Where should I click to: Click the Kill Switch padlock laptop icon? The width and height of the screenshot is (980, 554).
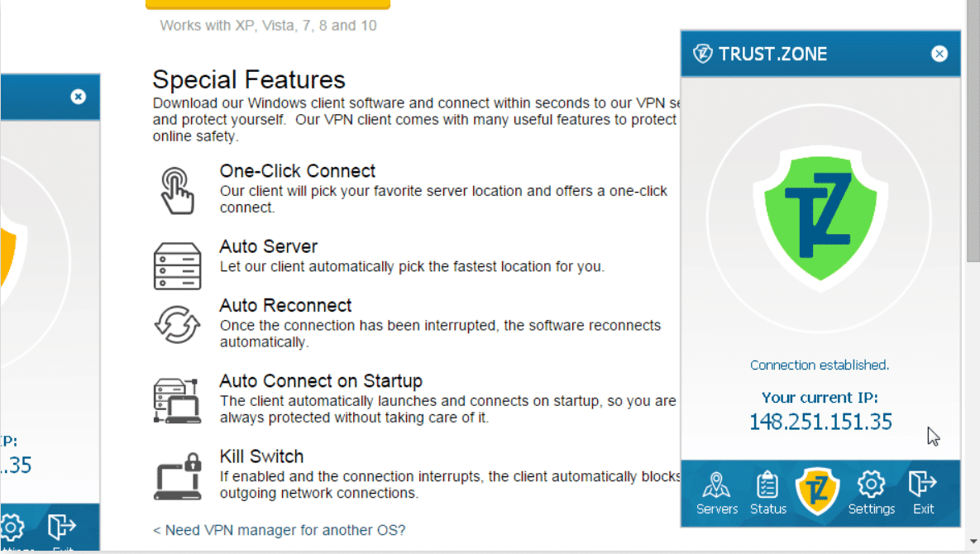(x=178, y=476)
